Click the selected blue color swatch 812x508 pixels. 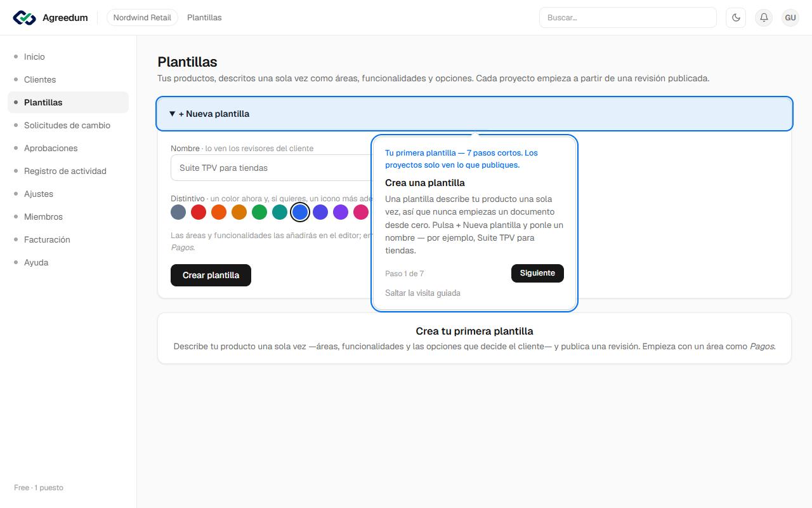300,212
